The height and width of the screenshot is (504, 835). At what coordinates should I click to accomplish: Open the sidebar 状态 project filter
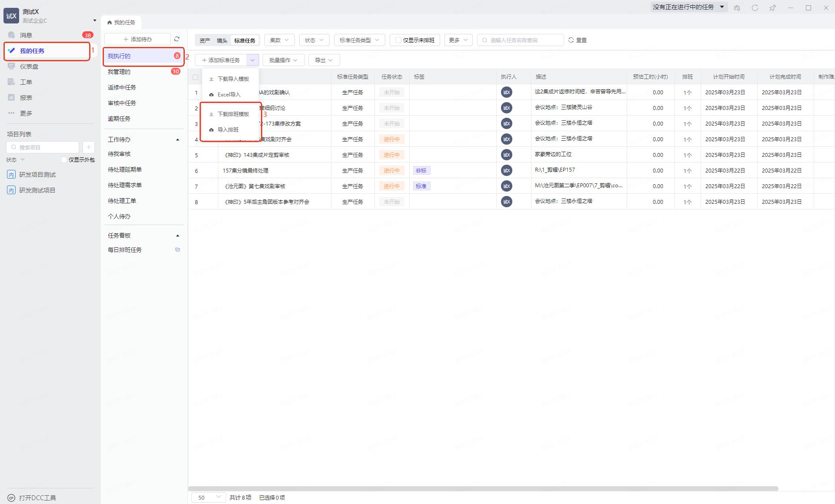tap(16, 160)
